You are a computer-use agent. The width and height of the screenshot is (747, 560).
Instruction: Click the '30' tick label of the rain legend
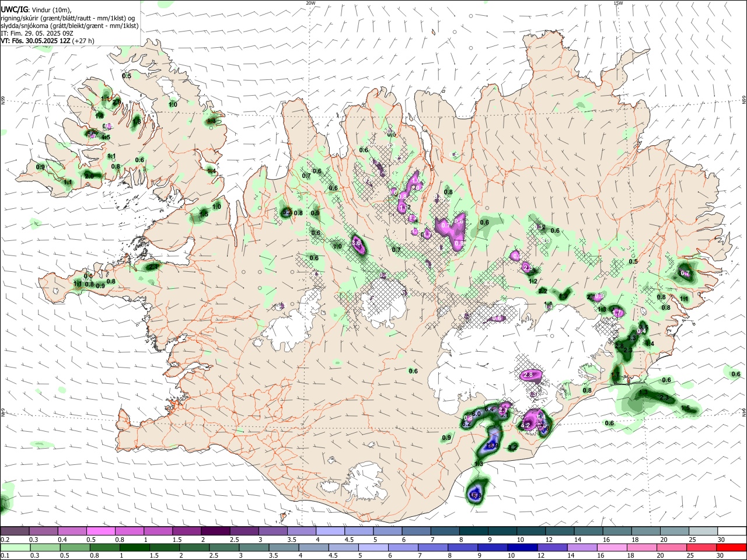coord(721,555)
